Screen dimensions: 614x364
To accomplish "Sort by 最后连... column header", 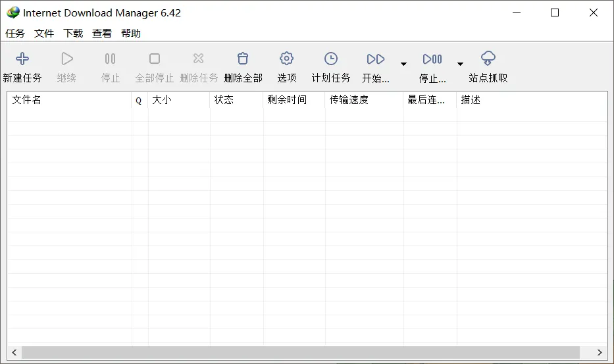I will (430, 100).
